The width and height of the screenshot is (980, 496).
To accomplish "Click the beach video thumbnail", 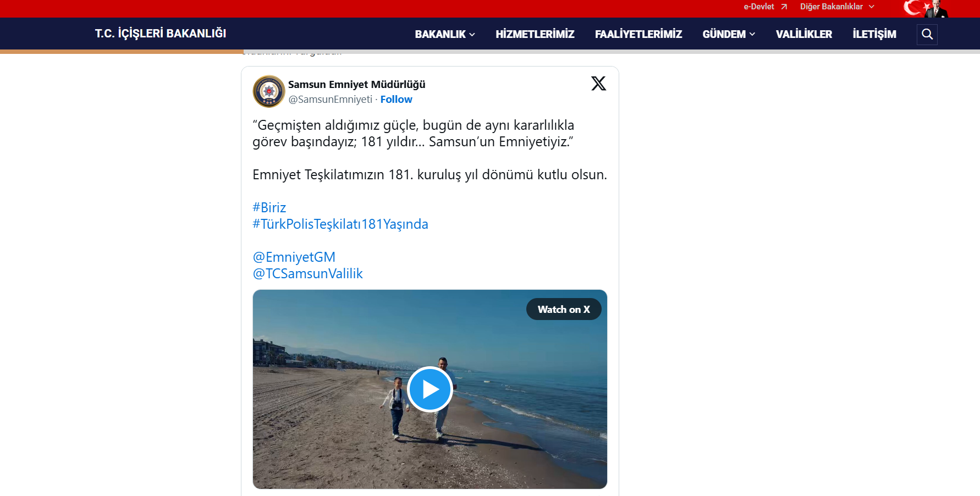I will 430,389.
